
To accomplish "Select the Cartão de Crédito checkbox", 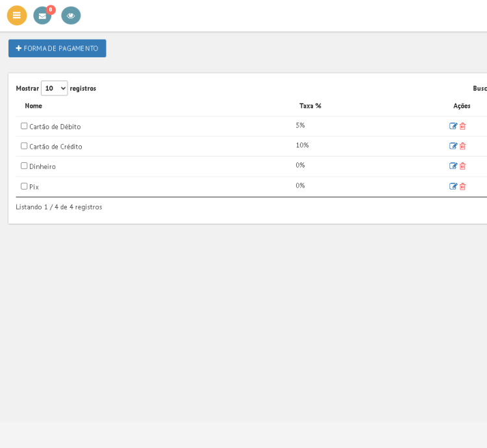I will 24,146.
